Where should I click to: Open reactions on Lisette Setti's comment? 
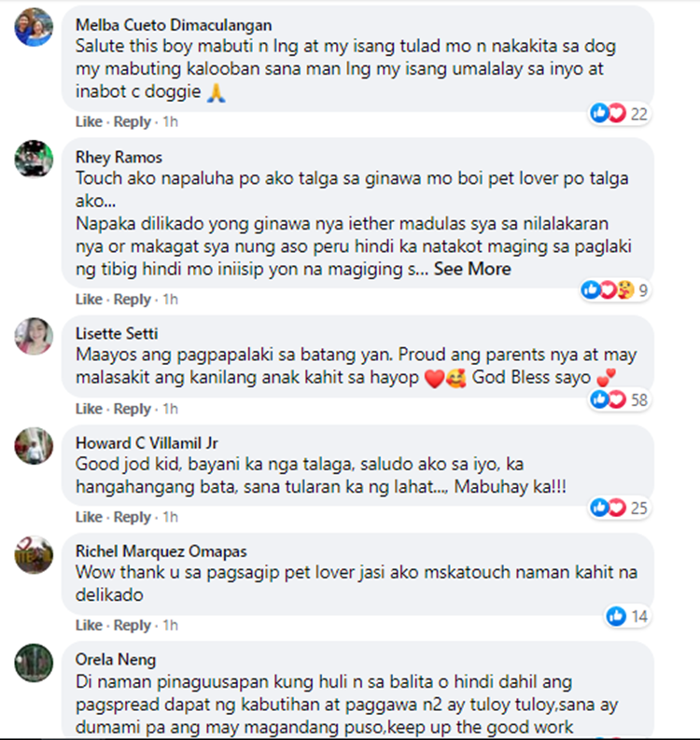620,399
